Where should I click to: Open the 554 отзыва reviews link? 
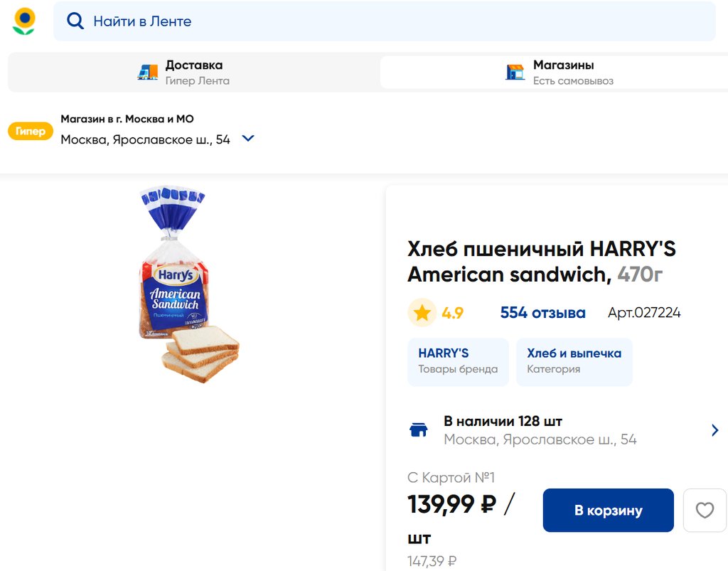tap(542, 313)
